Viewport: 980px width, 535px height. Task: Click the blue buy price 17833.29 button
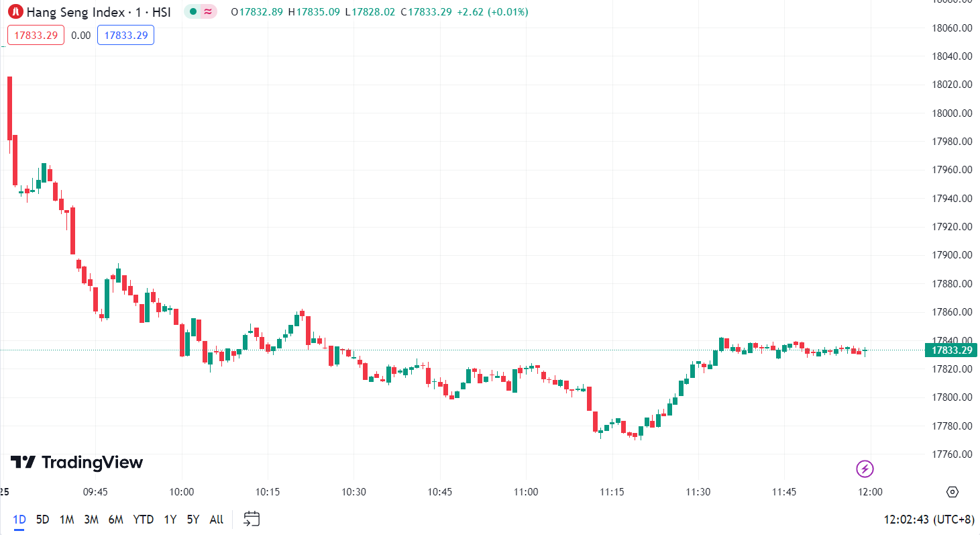125,35
